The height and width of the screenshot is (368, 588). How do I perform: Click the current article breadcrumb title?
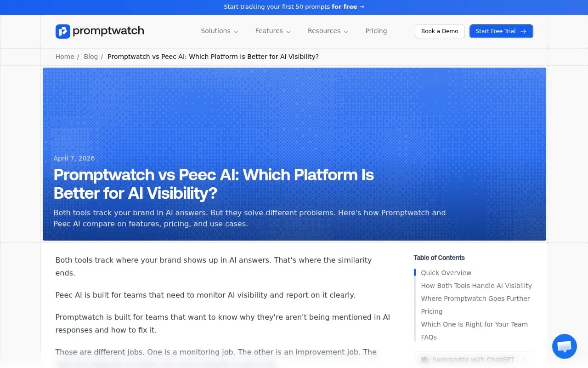point(213,57)
